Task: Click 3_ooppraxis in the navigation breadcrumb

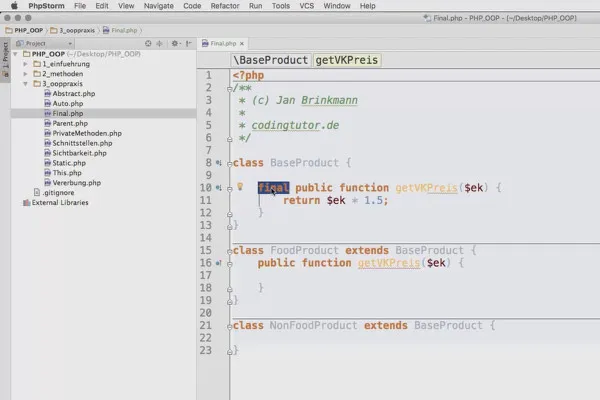Action: click(73, 30)
